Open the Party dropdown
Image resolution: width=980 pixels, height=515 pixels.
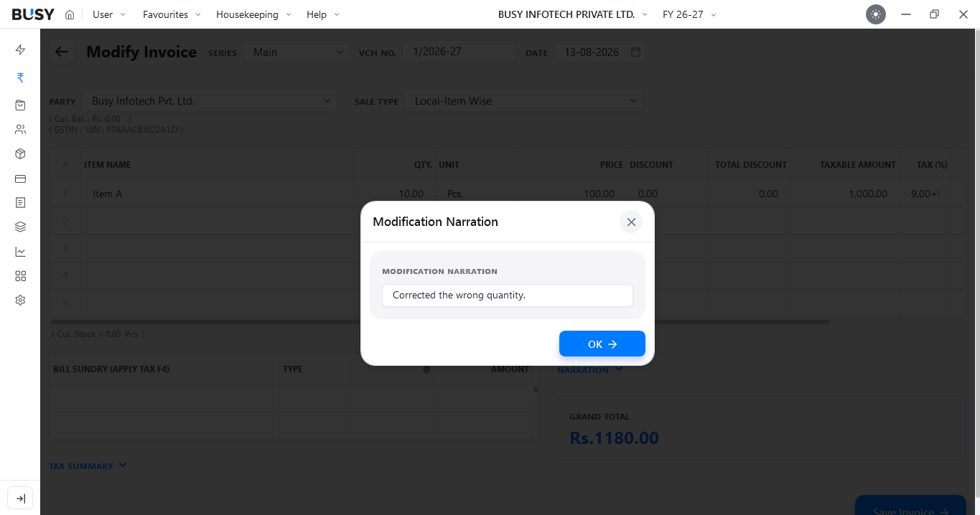209,101
